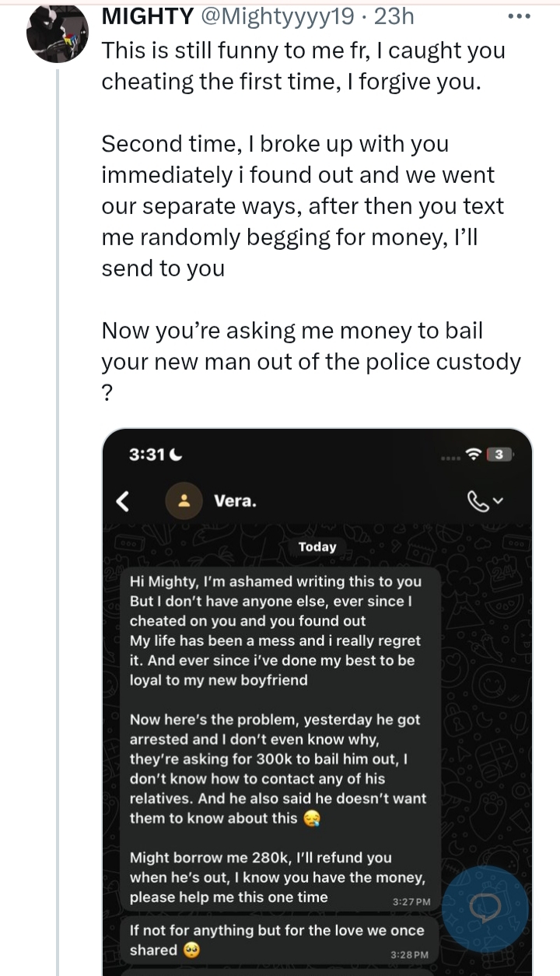Click the Wi-Fi status icon

click(x=472, y=454)
